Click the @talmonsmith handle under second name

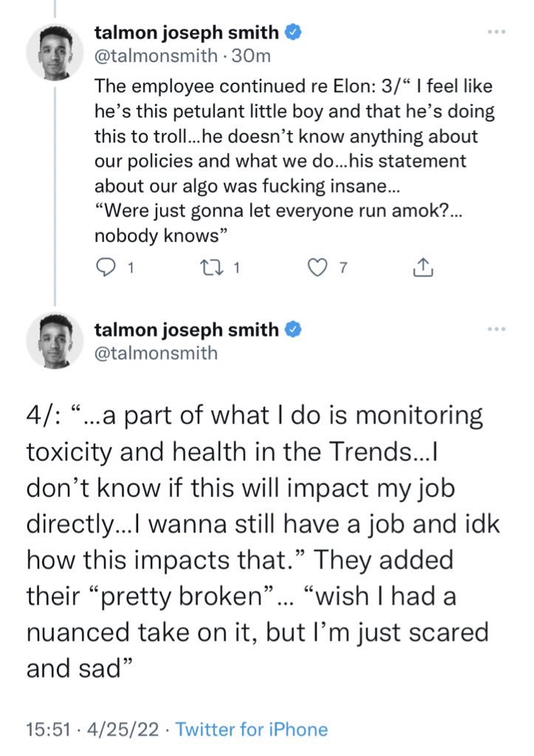pyautogui.click(x=156, y=354)
